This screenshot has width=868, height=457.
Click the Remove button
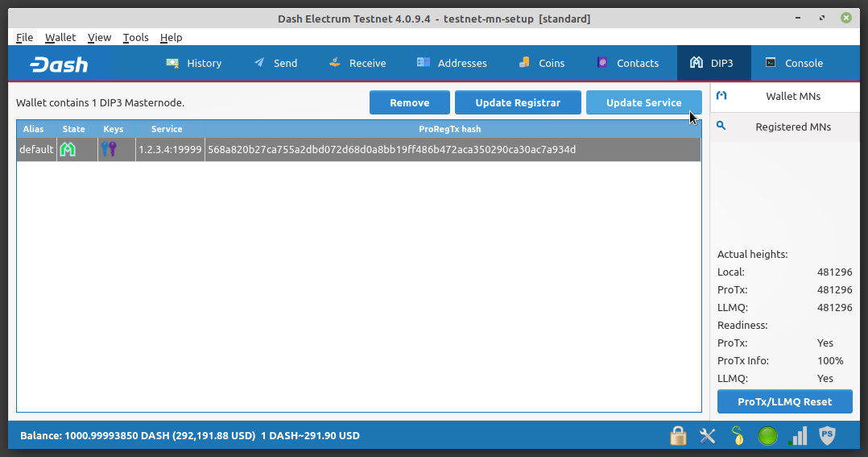point(409,102)
